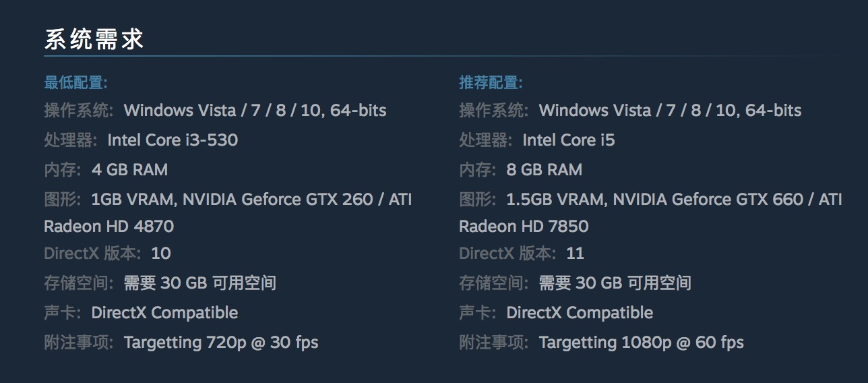Click DirectX 版本 10 in minimum specs

click(x=160, y=254)
